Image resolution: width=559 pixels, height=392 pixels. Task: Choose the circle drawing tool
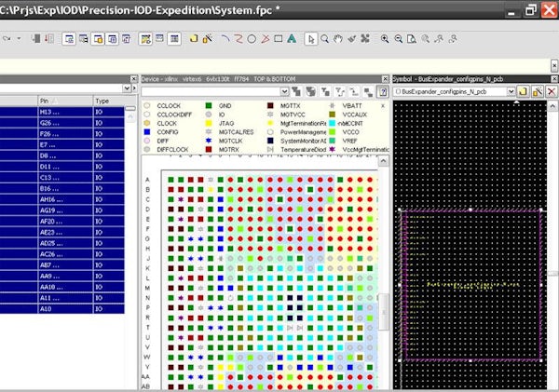tap(252, 39)
